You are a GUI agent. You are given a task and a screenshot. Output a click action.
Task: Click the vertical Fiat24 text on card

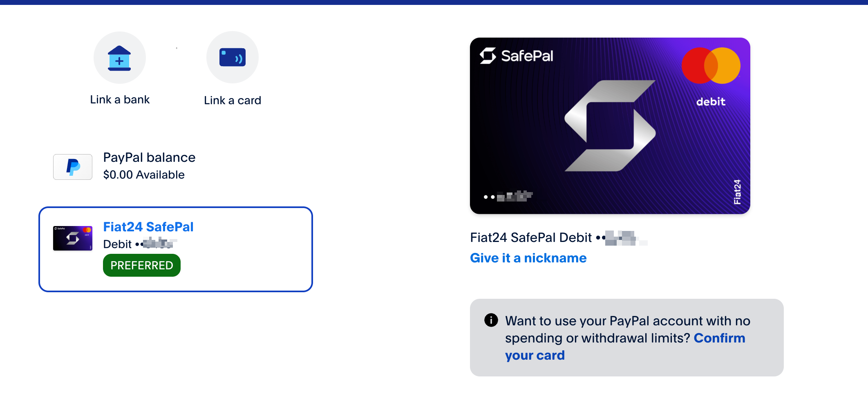pos(737,192)
